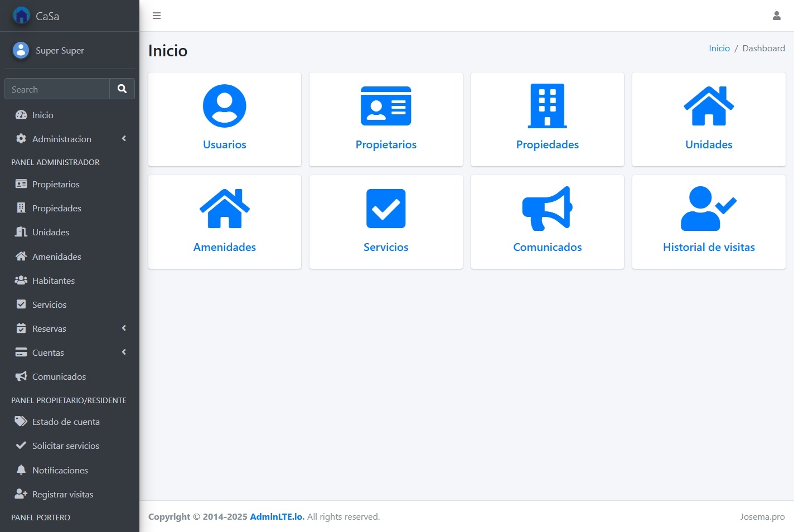Click the search magnifier button
The image size is (794, 532).
[x=122, y=89]
